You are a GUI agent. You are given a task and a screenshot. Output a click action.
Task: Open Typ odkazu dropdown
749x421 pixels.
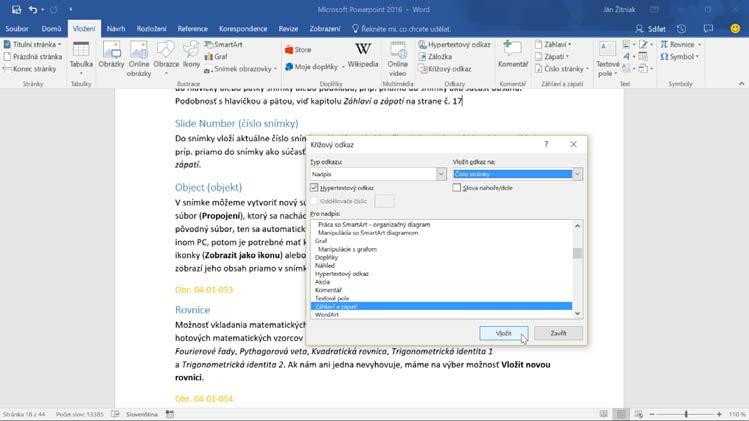(441, 174)
